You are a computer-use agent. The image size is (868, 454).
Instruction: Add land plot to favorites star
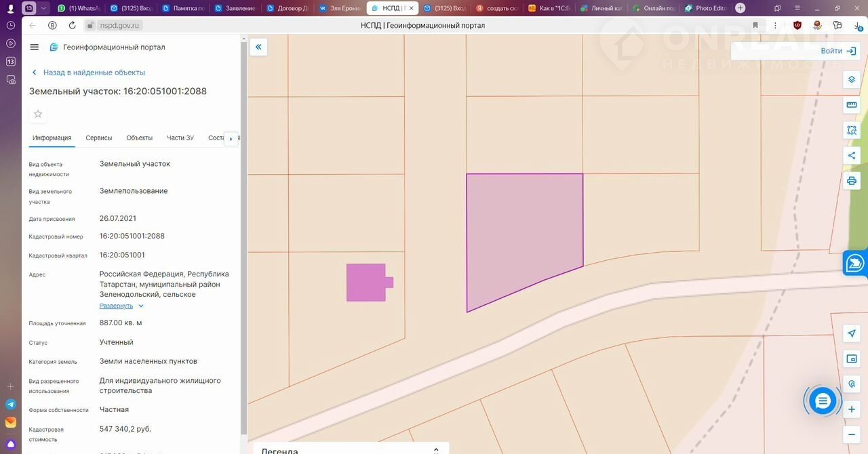pos(38,114)
